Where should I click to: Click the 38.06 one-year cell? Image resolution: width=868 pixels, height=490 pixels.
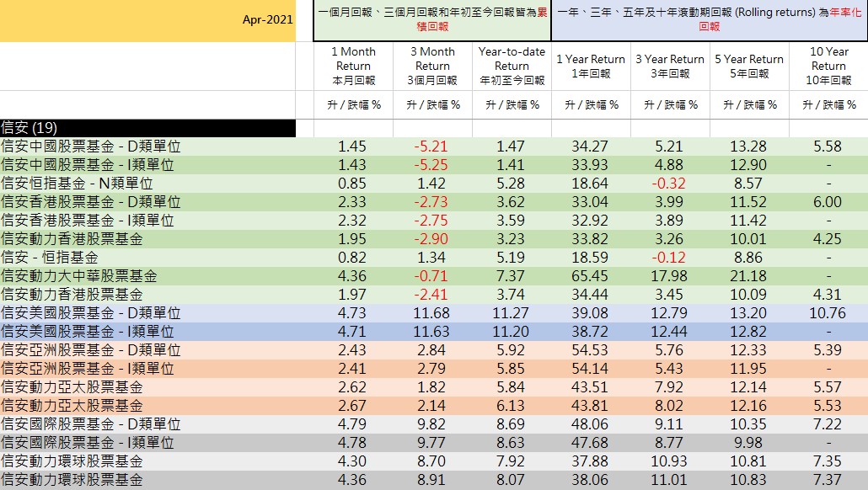point(590,480)
